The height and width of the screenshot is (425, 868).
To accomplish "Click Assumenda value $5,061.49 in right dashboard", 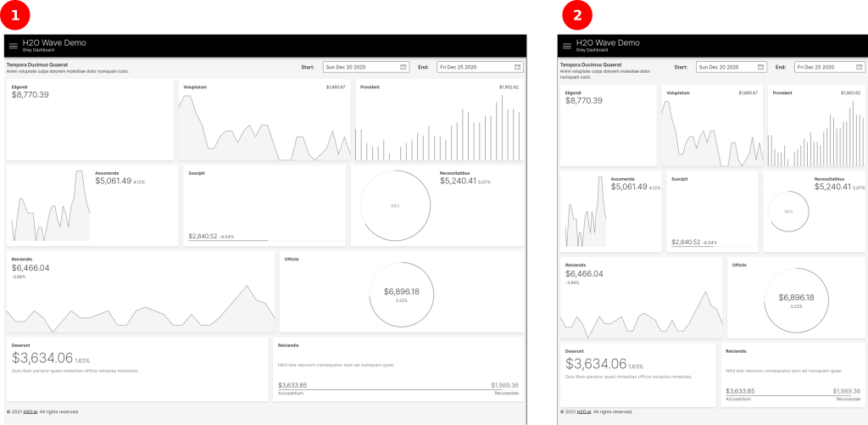I will [629, 187].
